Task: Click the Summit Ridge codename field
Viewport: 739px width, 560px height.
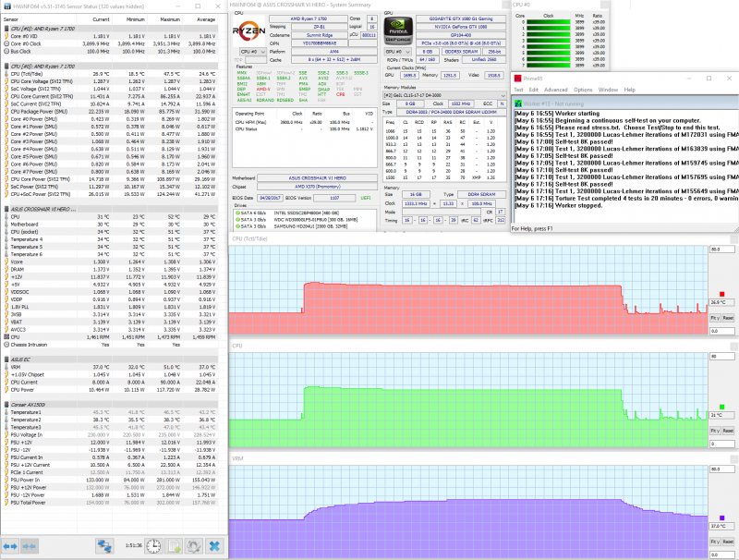Action: point(319,35)
